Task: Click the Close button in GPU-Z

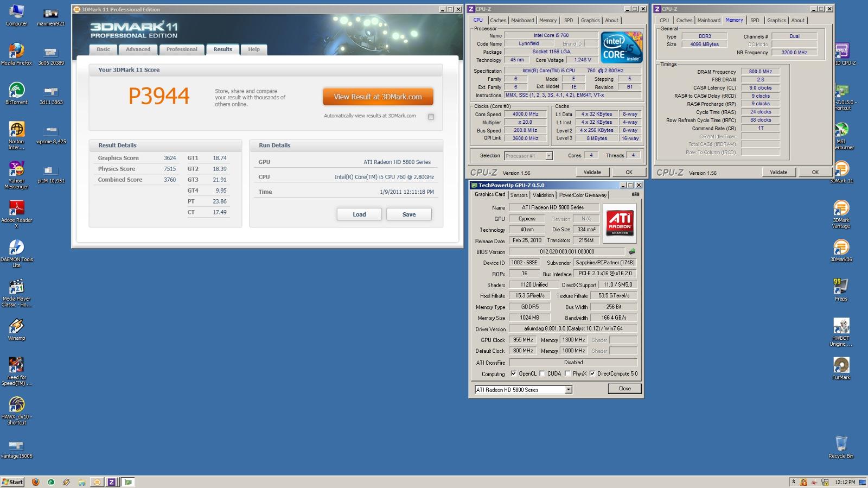Action: pyautogui.click(x=625, y=389)
